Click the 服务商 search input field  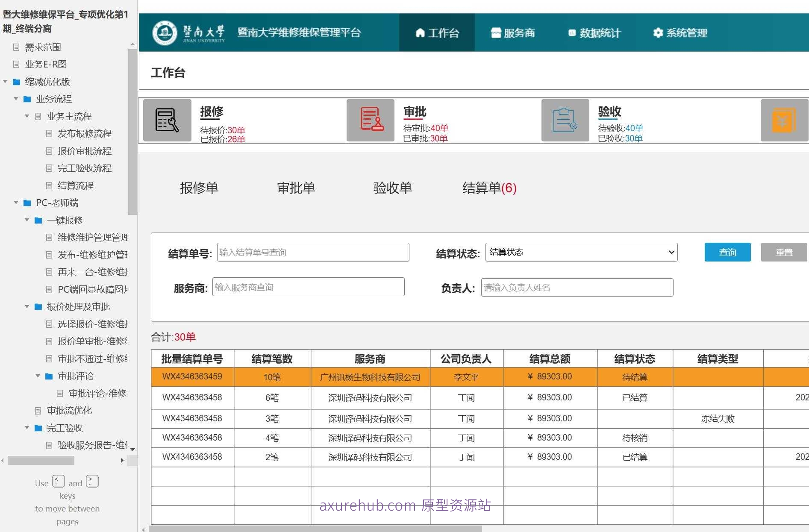(x=308, y=287)
